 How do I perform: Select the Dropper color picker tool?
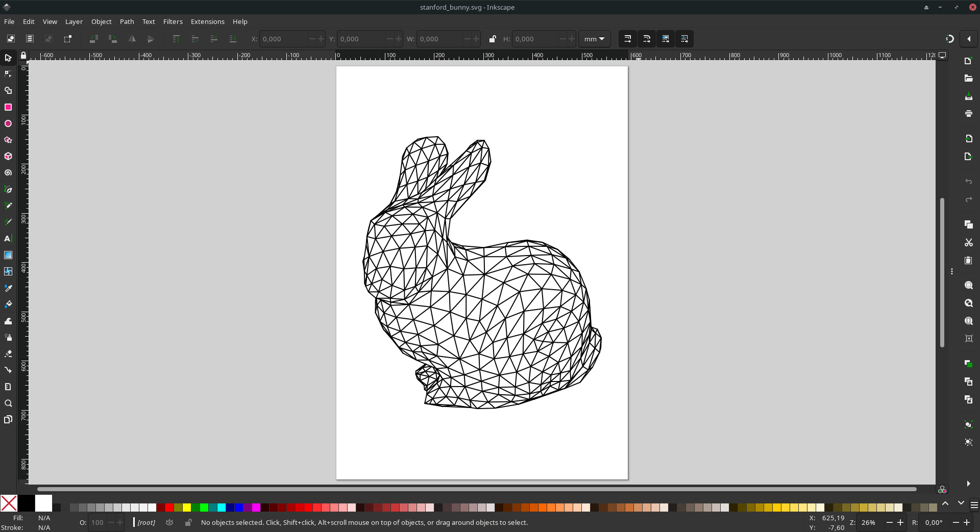pyautogui.click(x=8, y=288)
